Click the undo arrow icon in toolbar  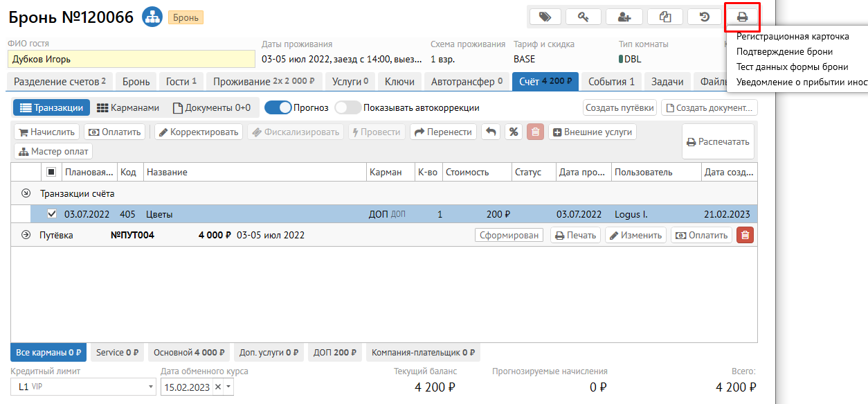(x=490, y=132)
